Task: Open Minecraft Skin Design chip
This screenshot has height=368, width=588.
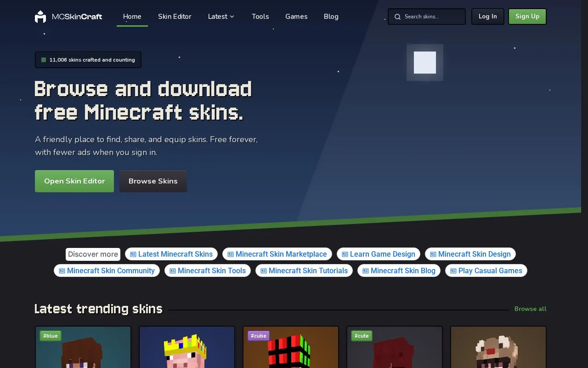Action: click(x=470, y=254)
